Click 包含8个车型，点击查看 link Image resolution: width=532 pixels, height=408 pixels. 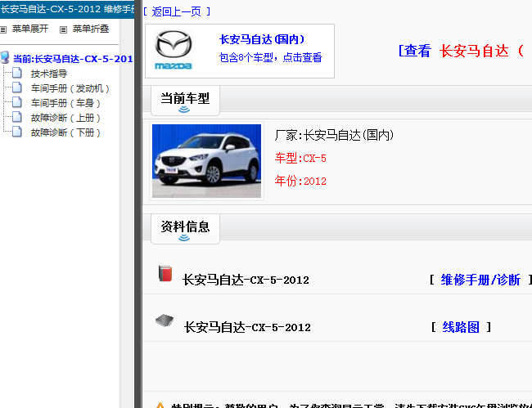tap(270, 57)
